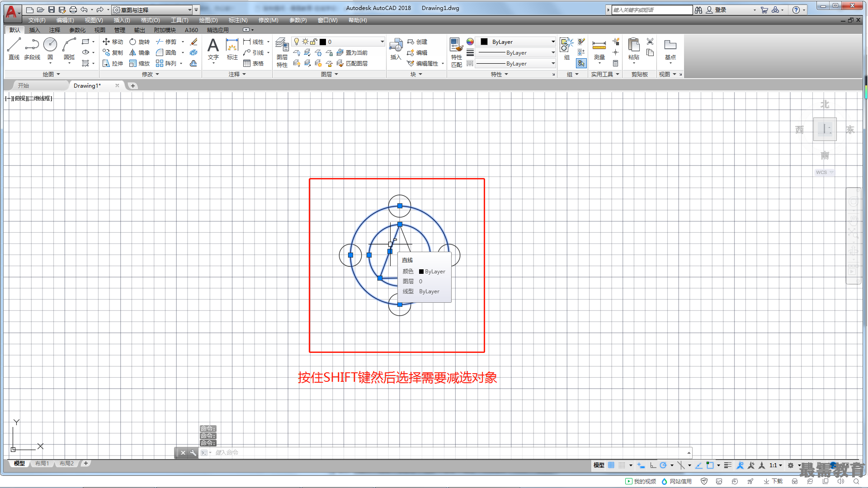This screenshot has height=488, width=868.
Task: Click 置为当前 (Make Current) layer button
Action: click(x=352, y=52)
